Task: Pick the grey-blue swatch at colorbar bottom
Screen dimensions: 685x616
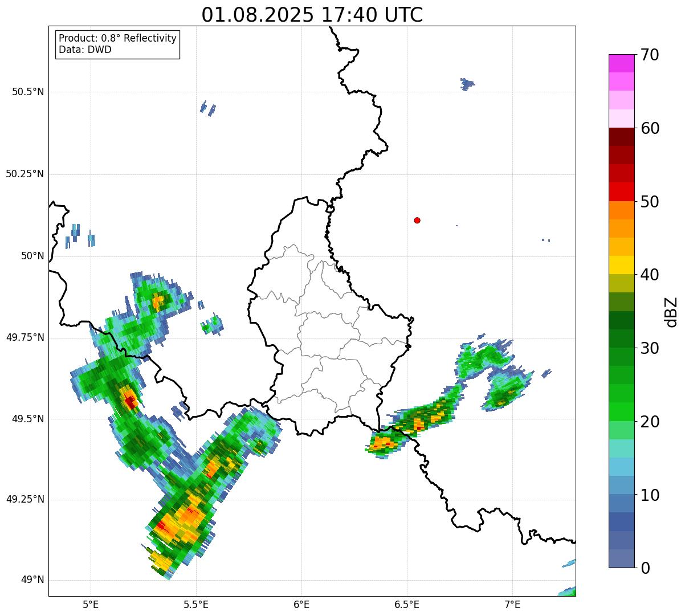Action: pos(622,558)
